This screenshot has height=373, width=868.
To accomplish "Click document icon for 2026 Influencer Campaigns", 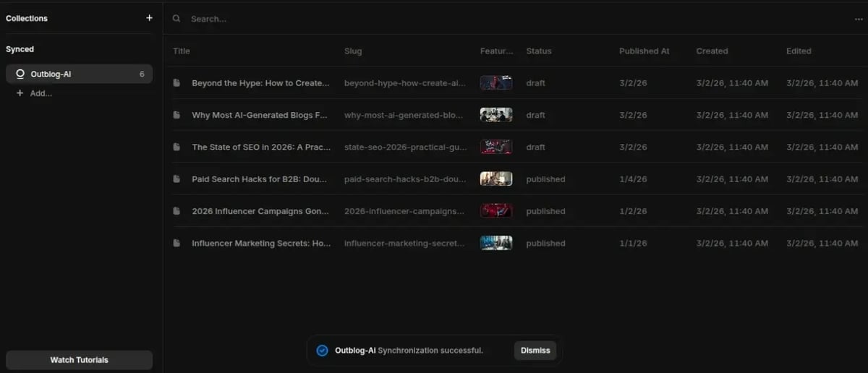I will coord(176,211).
